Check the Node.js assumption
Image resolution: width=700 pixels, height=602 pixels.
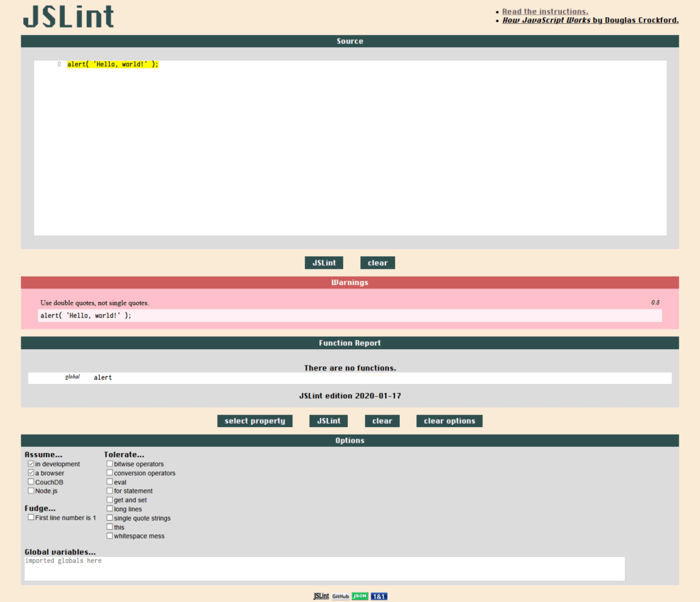click(31, 491)
